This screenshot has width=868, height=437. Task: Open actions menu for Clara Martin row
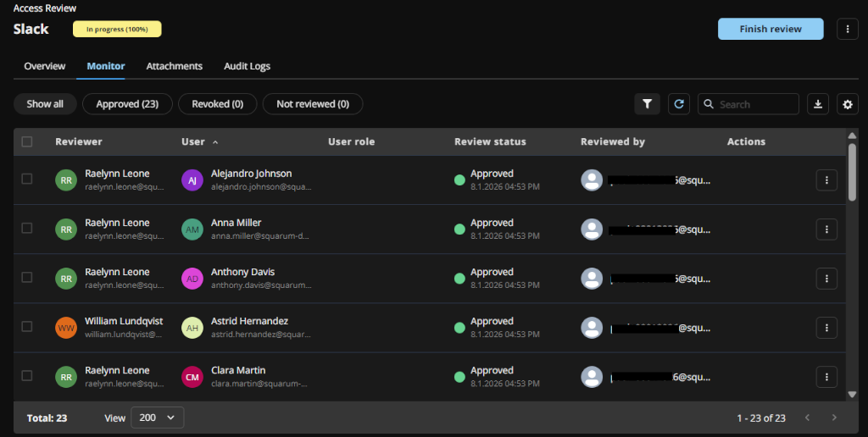(826, 377)
